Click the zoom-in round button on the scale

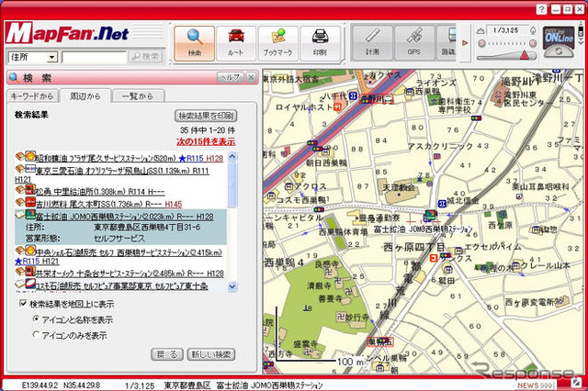(533, 43)
